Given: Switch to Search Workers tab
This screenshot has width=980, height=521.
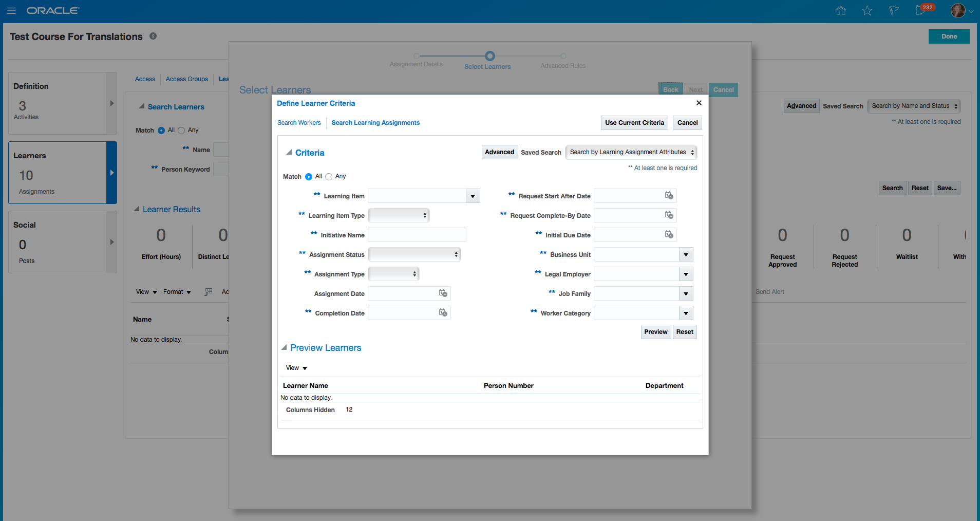Looking at the screenshot, I should [x=299, y=123].
